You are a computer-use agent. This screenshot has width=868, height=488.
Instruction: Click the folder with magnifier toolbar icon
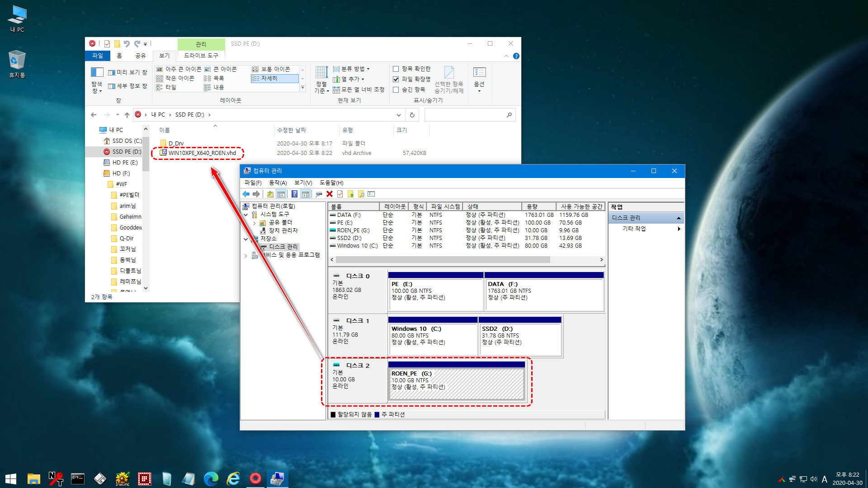tap(361, 194)
